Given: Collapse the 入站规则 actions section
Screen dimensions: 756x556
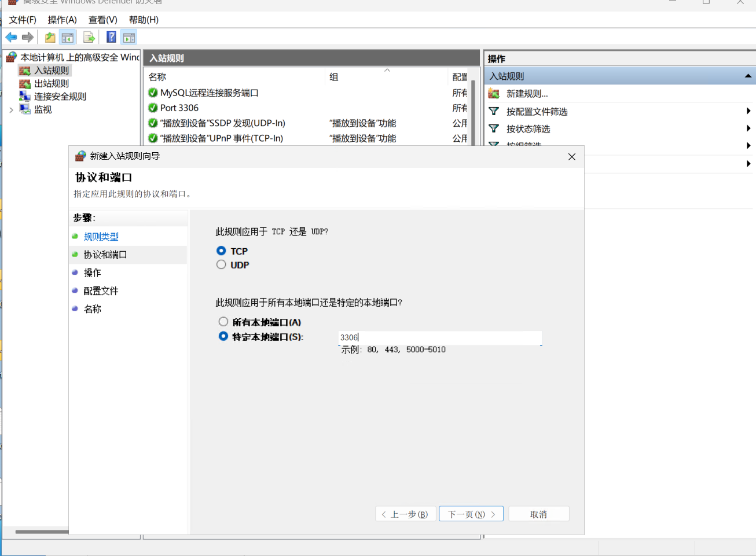Looking at the screenshot, I should point(748,76).
